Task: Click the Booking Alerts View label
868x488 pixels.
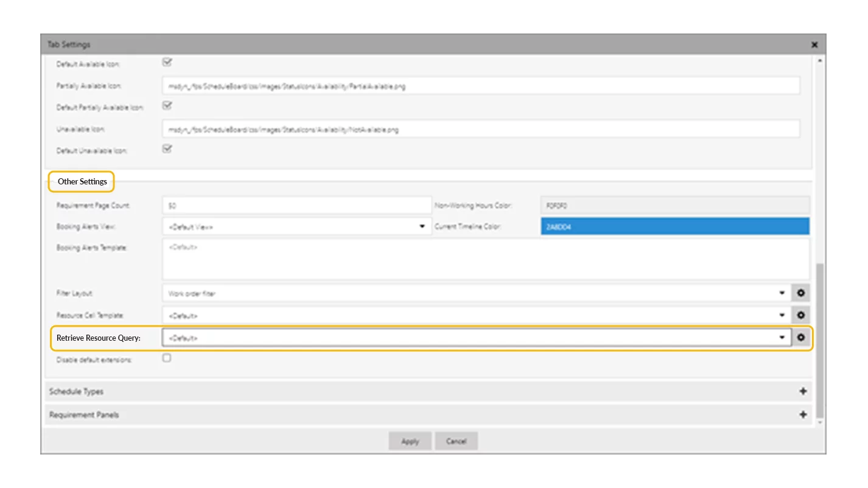Action: coord(86,226)
